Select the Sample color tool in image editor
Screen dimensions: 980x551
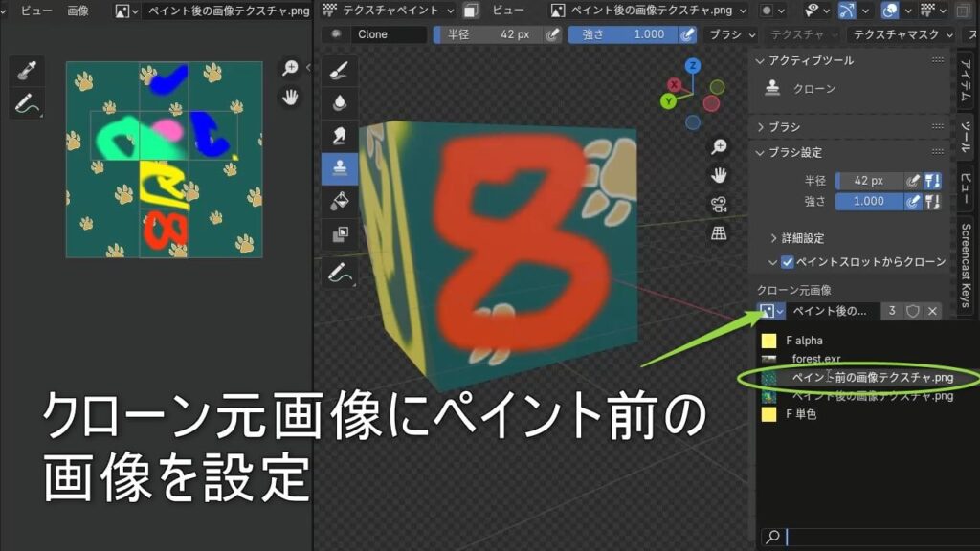26,71
